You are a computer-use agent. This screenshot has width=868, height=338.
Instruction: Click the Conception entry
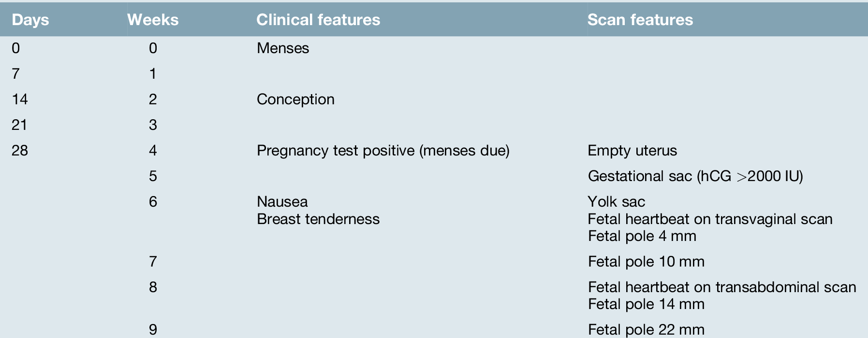pyautogui.click(x=295, y=99)
